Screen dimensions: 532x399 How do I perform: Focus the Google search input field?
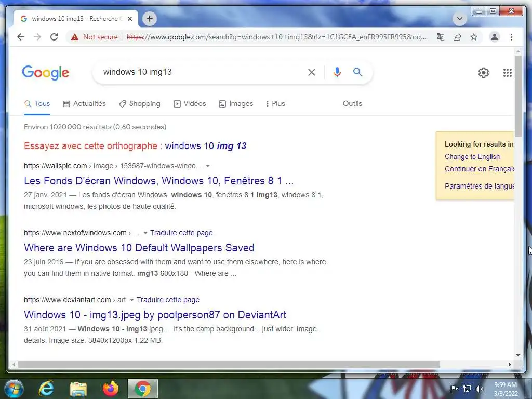coord(202,72)
